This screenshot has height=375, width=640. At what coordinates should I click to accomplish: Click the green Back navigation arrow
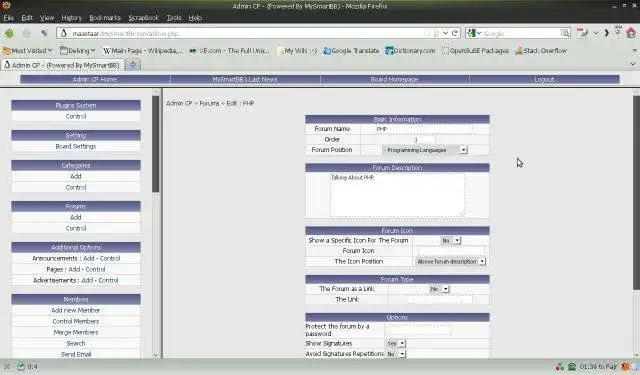[9, 33]
